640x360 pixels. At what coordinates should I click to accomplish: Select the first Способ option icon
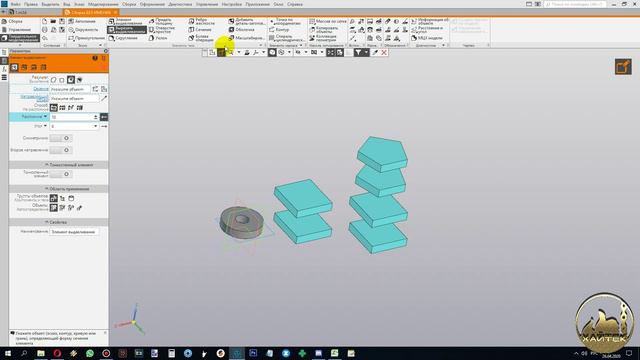pyautogui.click(x=53, y=107)
